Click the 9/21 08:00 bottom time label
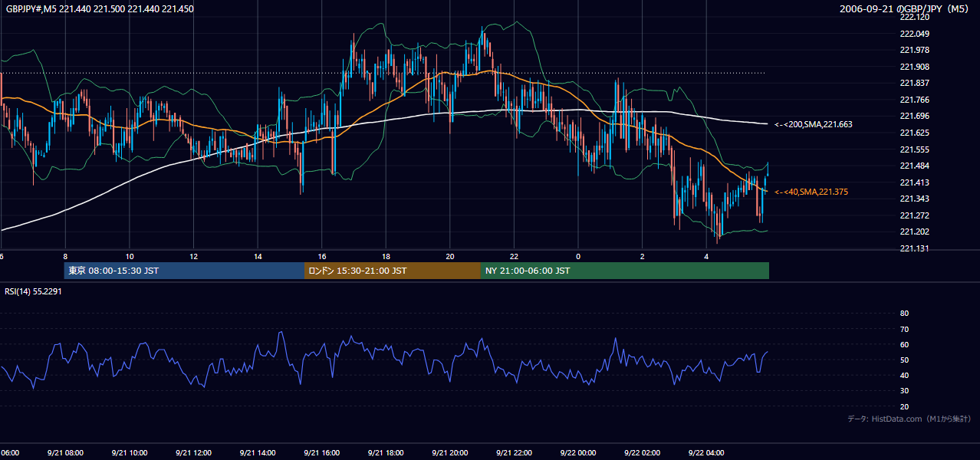Viewport: 980px width, 460px height. pos(65,453)
